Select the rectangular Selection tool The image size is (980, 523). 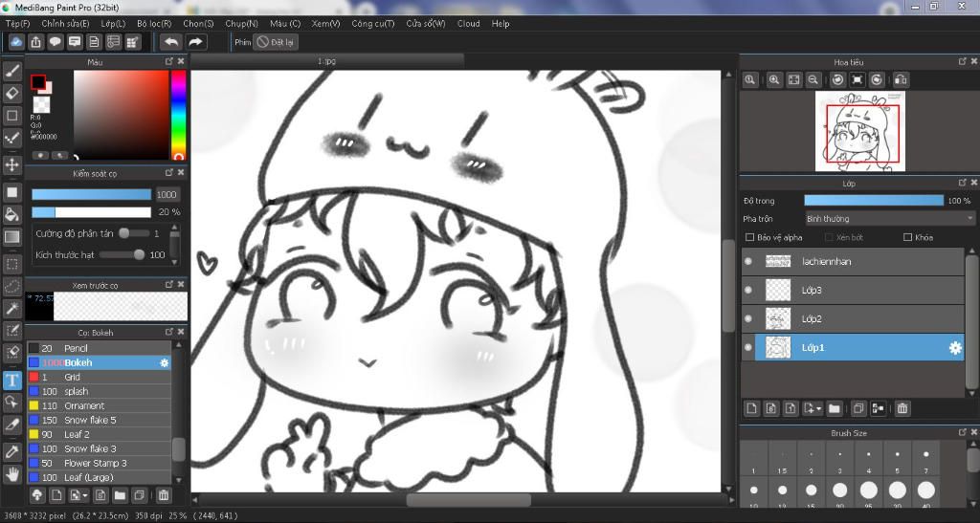11,264
